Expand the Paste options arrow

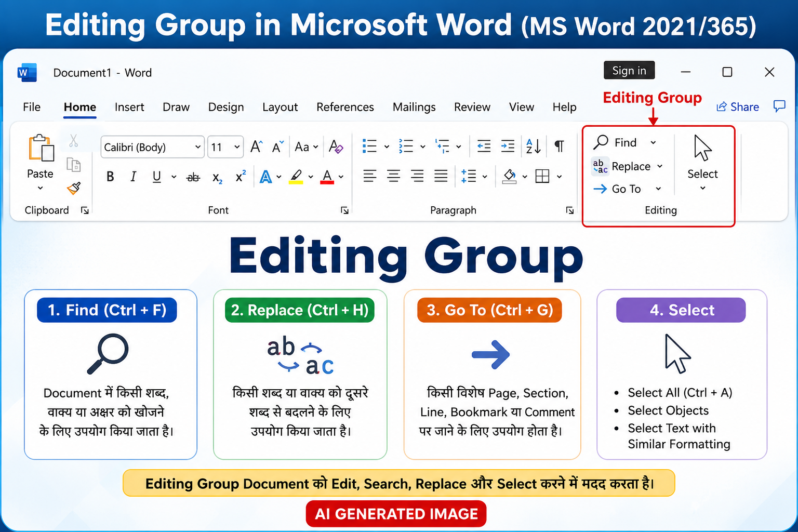tap(41, 188)
